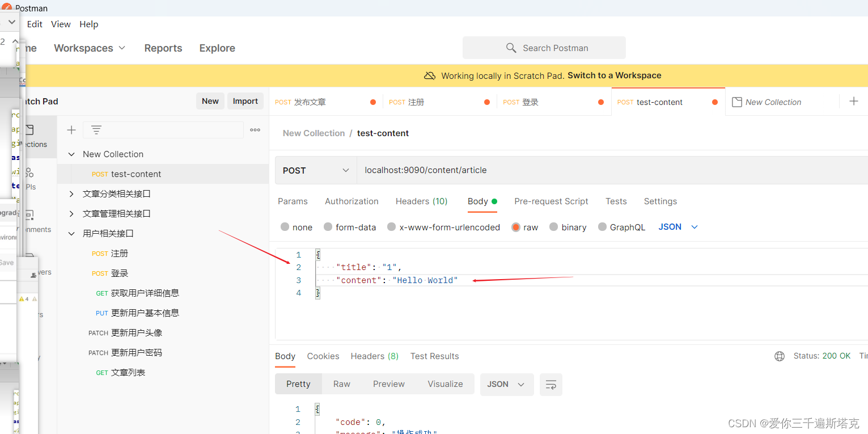Click the line-wrap icon in the response pane
868x434 pixels.
click(x=551, y=385)
